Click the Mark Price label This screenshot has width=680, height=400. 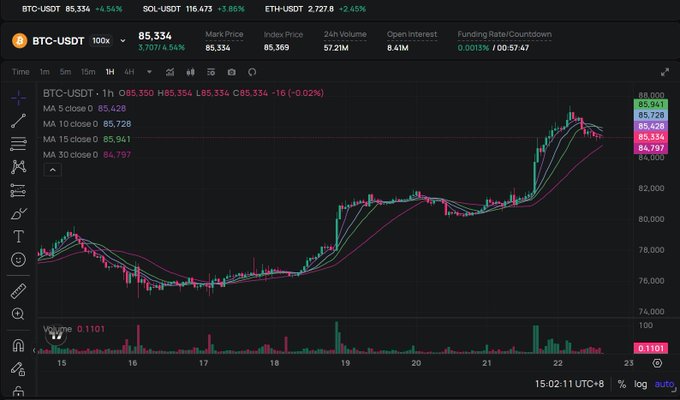tap(224, 34)
